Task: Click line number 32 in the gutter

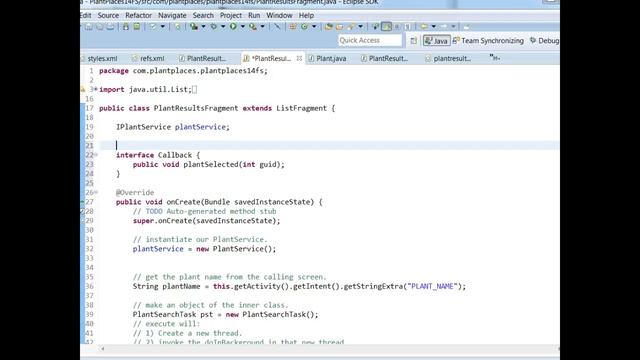Action: [x=89, y=249]
